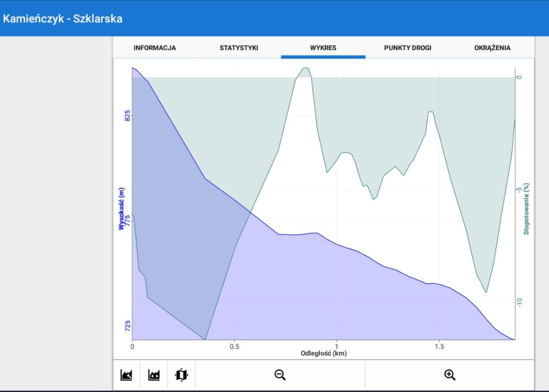Screen dimensions: 549x392
Task: Click the 0.5 km distance tick
Action: (x=234, y=346)
